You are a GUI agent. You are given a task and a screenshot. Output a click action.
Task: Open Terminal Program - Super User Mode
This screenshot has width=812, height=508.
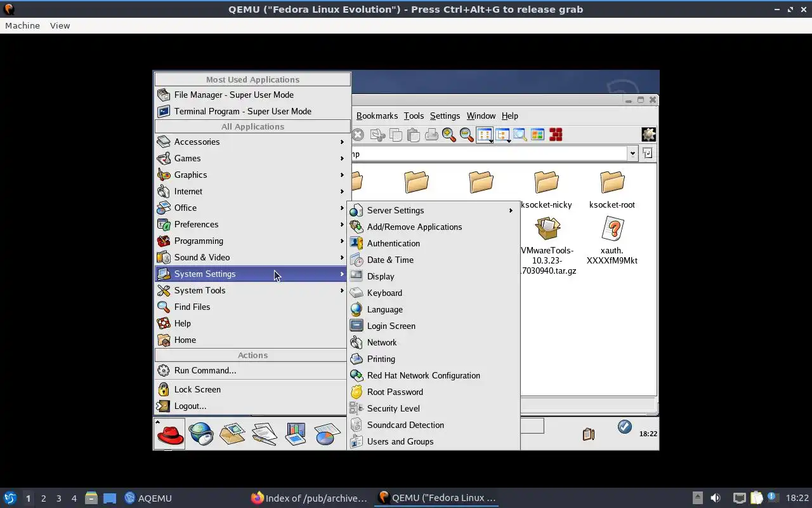coord(252,111)
